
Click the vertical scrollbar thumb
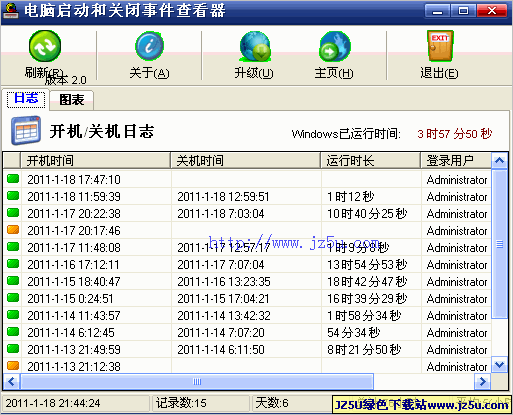[x=499, y=244]
